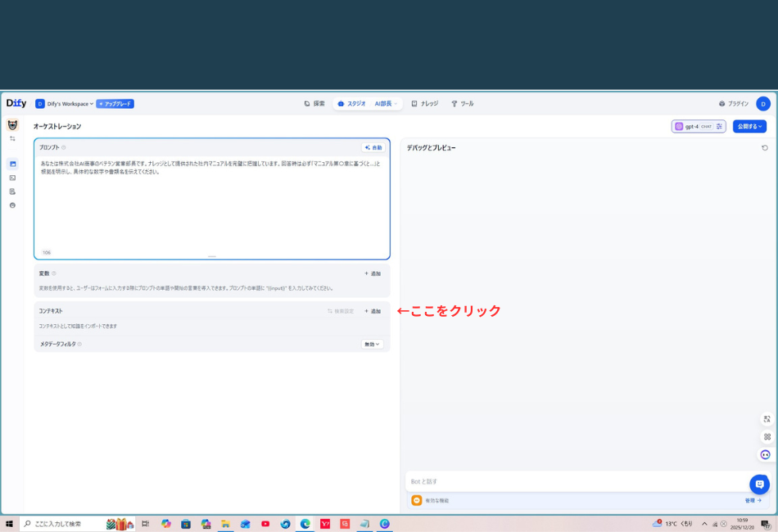Open model parameter settings icon beside gpt-4
Image resolution: width=778 pixels, height=532 pixels.
(719, 127)
